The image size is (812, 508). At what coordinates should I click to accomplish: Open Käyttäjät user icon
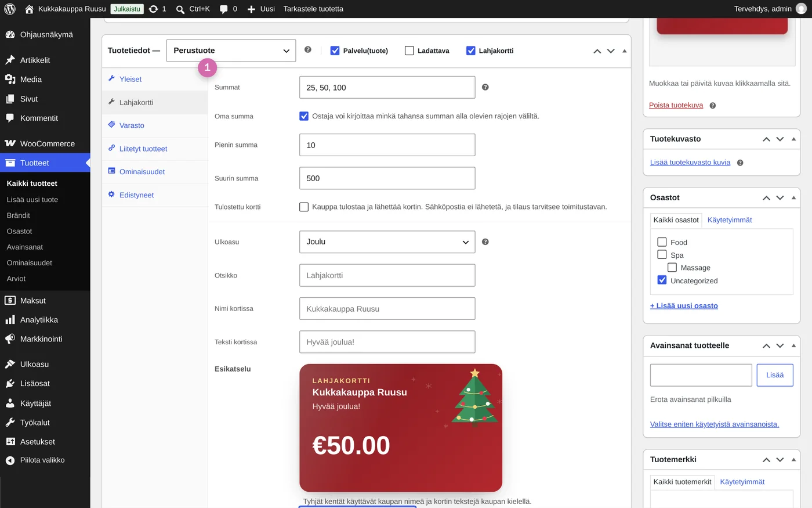click(10, 403)
